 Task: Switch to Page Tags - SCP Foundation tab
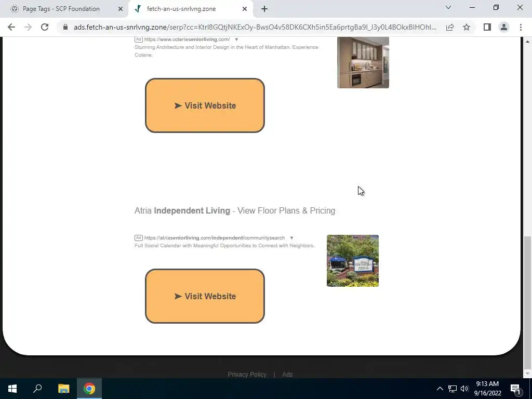coord(61,9)
